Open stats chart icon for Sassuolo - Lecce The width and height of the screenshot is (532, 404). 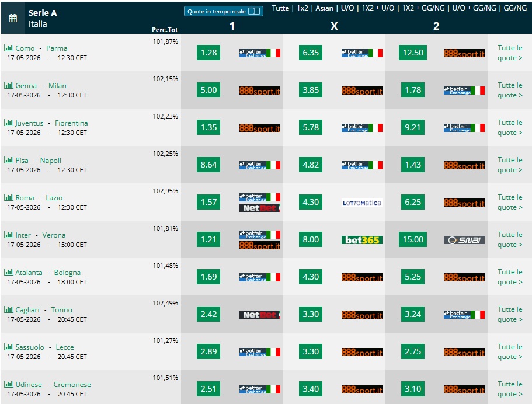pos(9,347)
